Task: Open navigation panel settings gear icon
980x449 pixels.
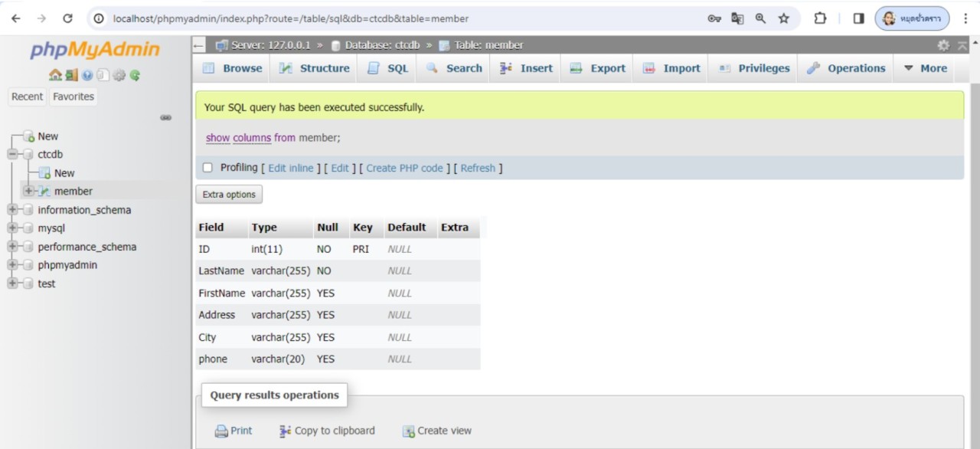Action: [x=119, y=75]
